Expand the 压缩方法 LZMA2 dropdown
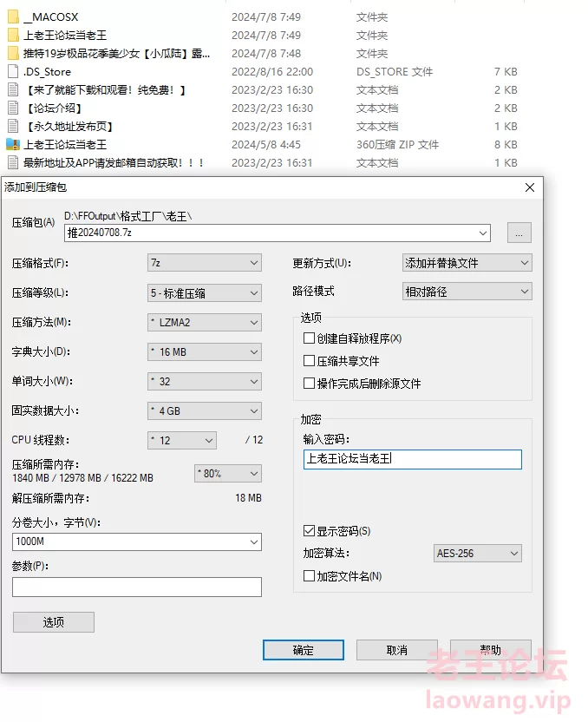Image resolution: width=588 pixels, height=722 pixels. pos(205,322)
